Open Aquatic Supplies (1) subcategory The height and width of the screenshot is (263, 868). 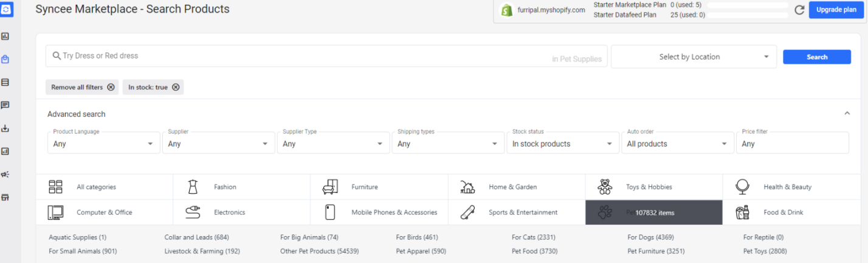click(77, 237)
